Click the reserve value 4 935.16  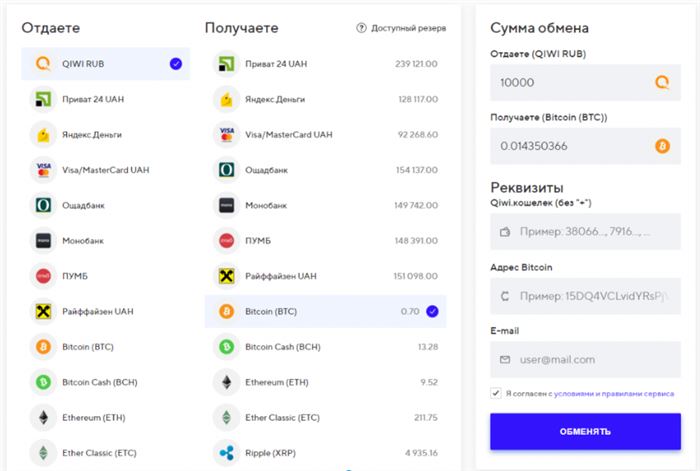click(421, 453)
